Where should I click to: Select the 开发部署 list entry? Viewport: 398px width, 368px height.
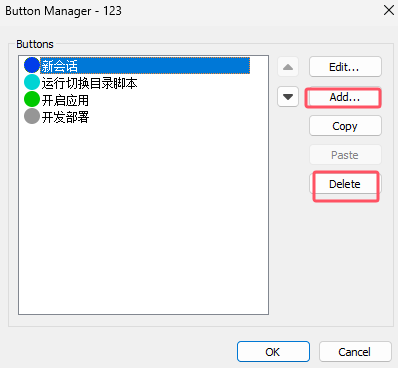65,117
